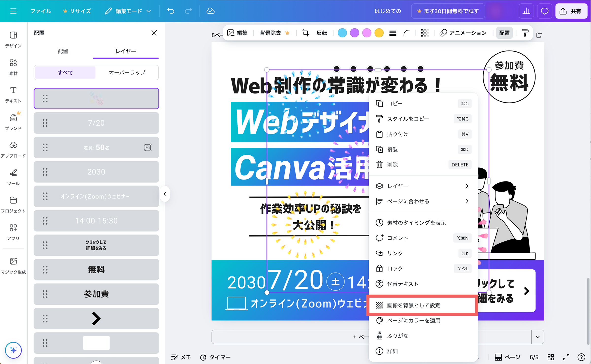Click the add page icon above canvas

pyautogui.click(x=539, y=35)
